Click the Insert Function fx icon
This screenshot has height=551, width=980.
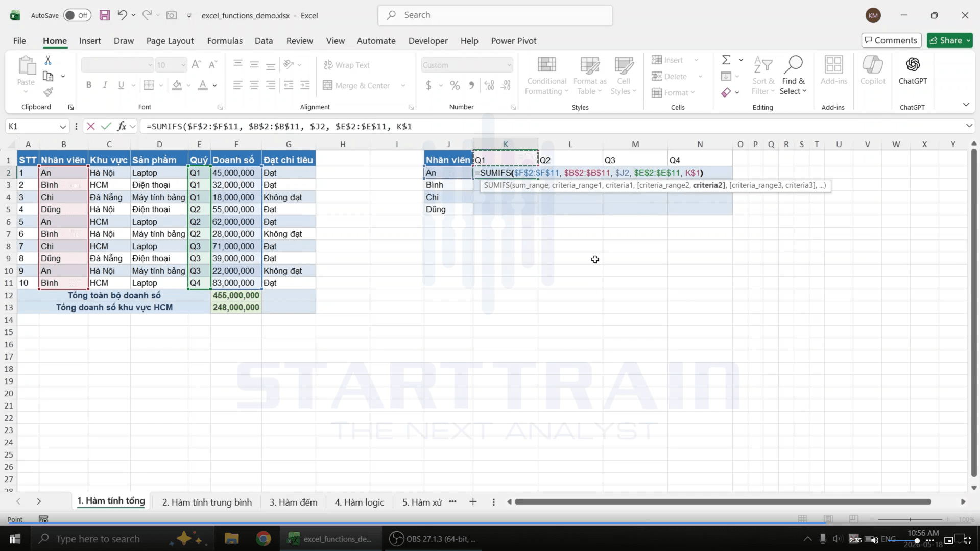coord(122,126)
